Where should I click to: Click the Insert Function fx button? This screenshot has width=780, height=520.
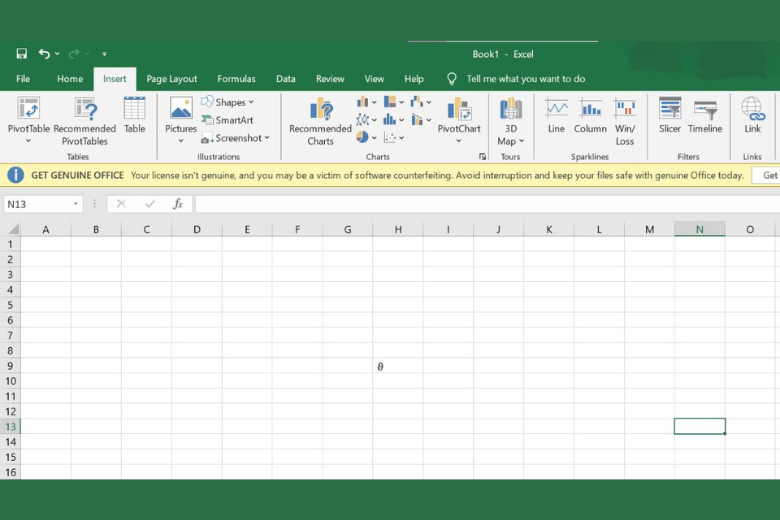(178, 204)
